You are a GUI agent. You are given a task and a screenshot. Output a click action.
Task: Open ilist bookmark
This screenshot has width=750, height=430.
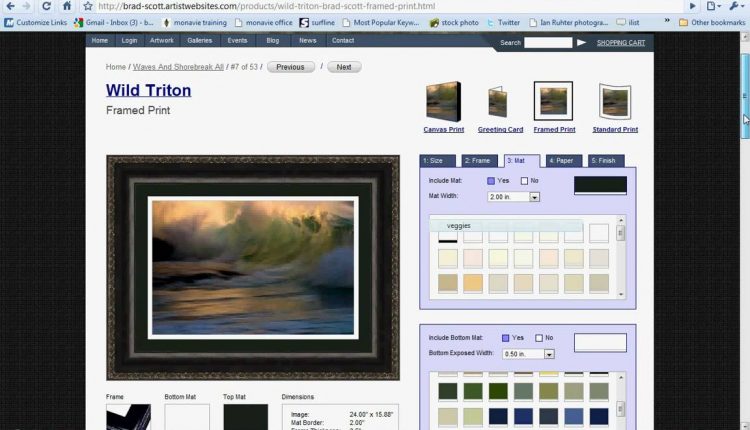(628, 22)
